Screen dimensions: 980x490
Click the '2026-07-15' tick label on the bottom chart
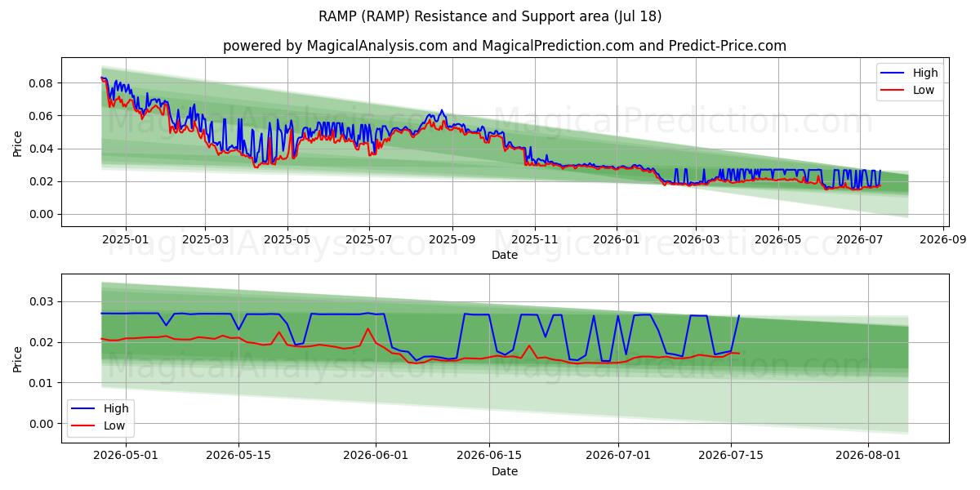pos(731,457)
